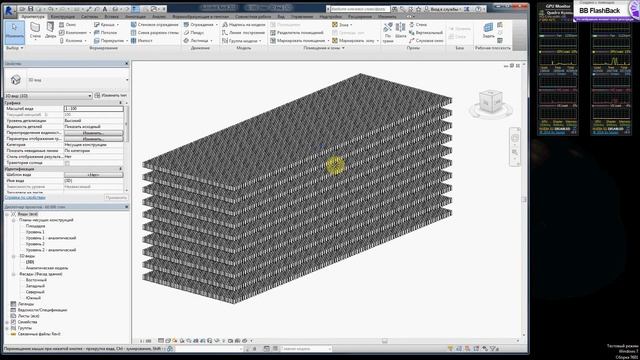Collapse the Views (Виды) tree node
Screen dimensions: 640x360
point(7,214)
